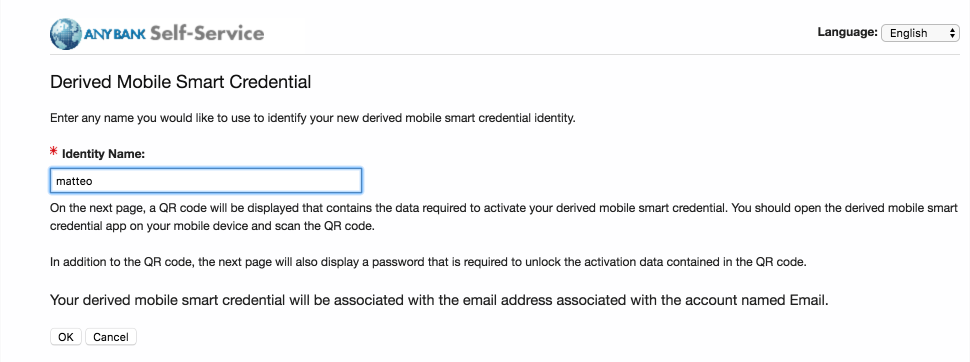Open the Language dropdown
Image resolution: width=970 pixels, height=362 pixels.
pos(920,33)
